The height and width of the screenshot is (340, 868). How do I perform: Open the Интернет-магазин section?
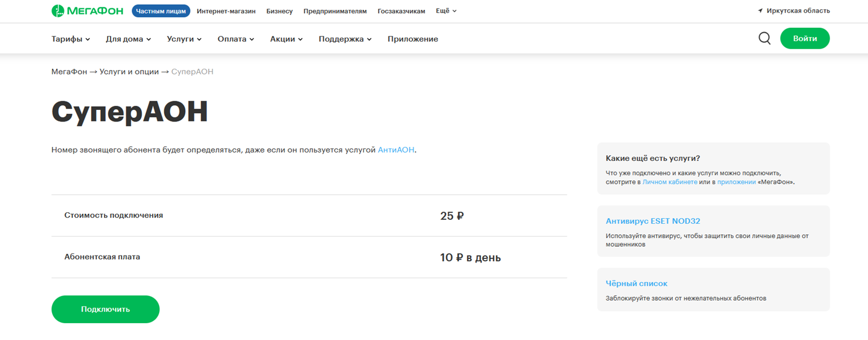point(226,11)
